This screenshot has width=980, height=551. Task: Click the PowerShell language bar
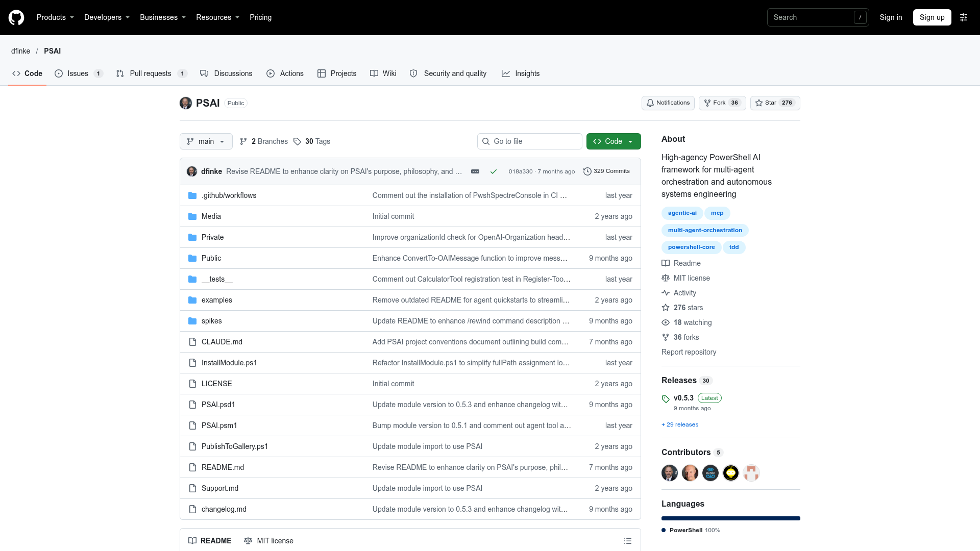tap(731, 518)
